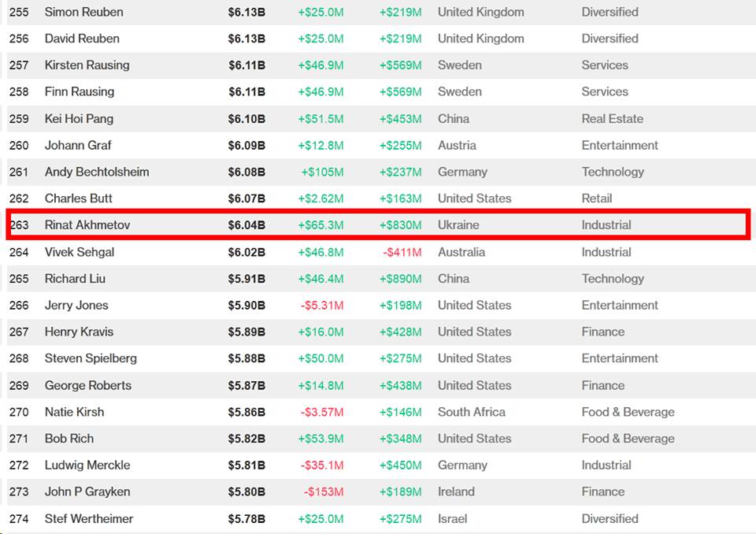The image size is (756, 534).
Task: Open Steven Spielberg's entry
Action: (x=91, y=358)
